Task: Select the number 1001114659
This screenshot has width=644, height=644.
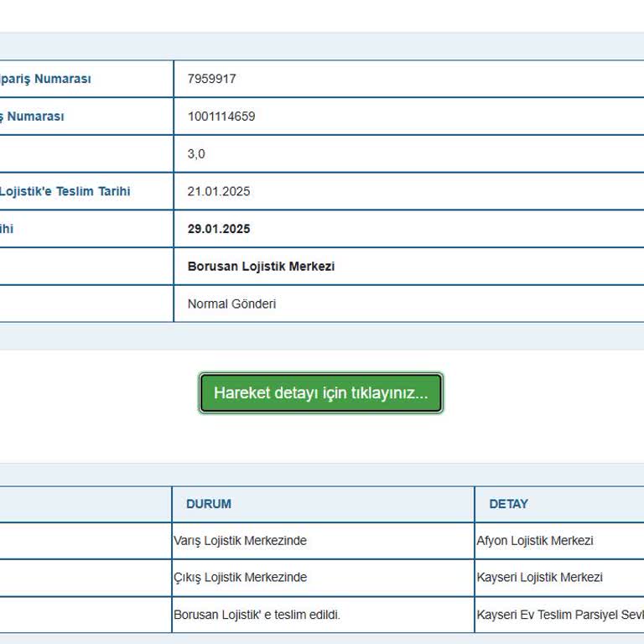Action: tap(221, 117)
